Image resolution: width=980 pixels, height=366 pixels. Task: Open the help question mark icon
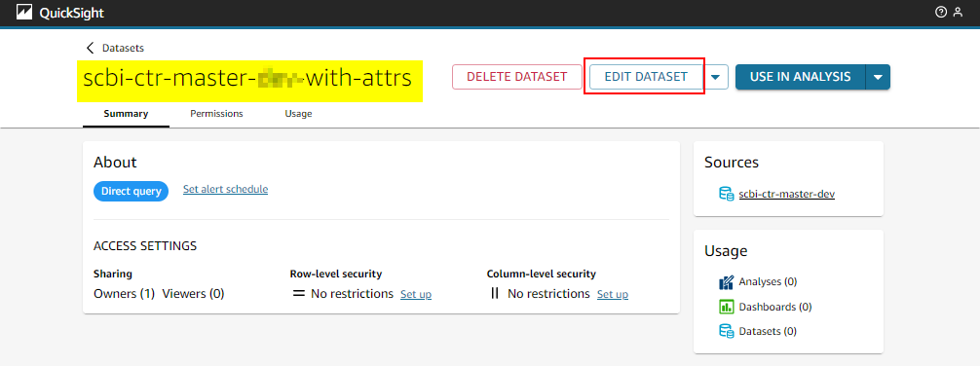941,13
